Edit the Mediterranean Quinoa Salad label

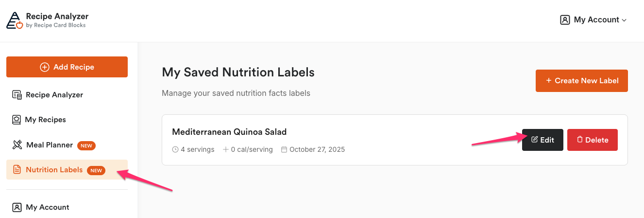[x=542, y=140]
